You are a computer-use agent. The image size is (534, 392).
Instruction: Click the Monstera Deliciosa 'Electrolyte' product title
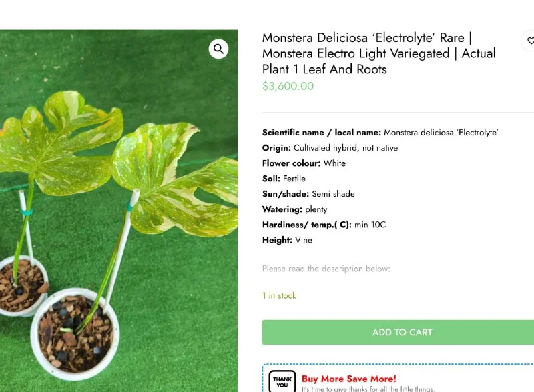(378, 53)
